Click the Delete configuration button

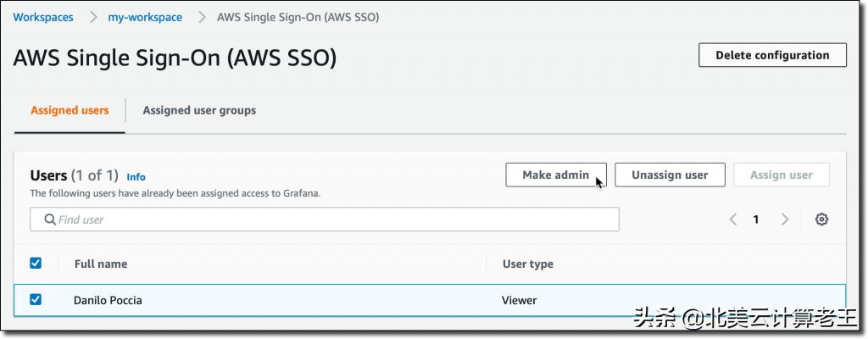tap(772, 55)
